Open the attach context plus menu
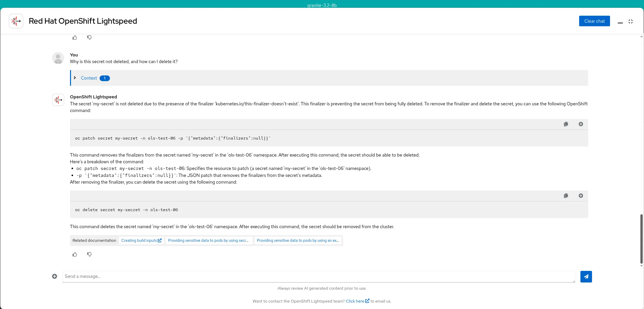The width and height of the screenshot is (644, 309). coord(55,276)
